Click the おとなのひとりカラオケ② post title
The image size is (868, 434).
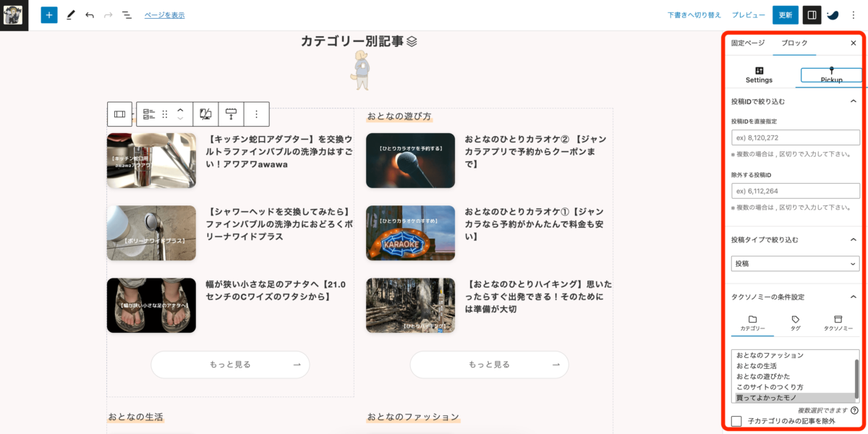click(x=536, y=151)
